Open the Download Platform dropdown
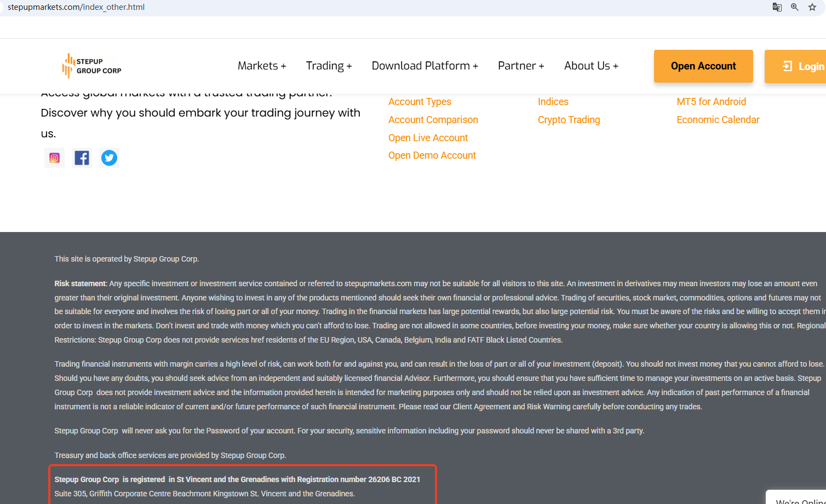 [x=425, y=66]
